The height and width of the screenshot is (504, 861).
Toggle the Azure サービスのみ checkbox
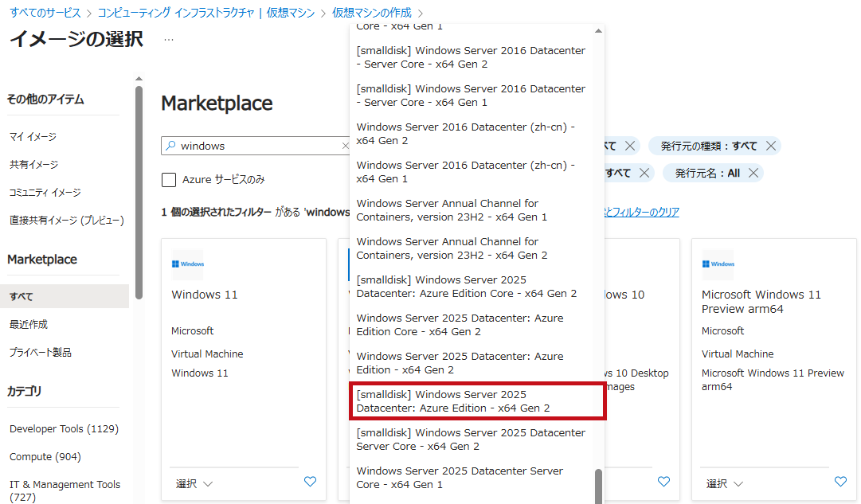(x=169, y=179)
